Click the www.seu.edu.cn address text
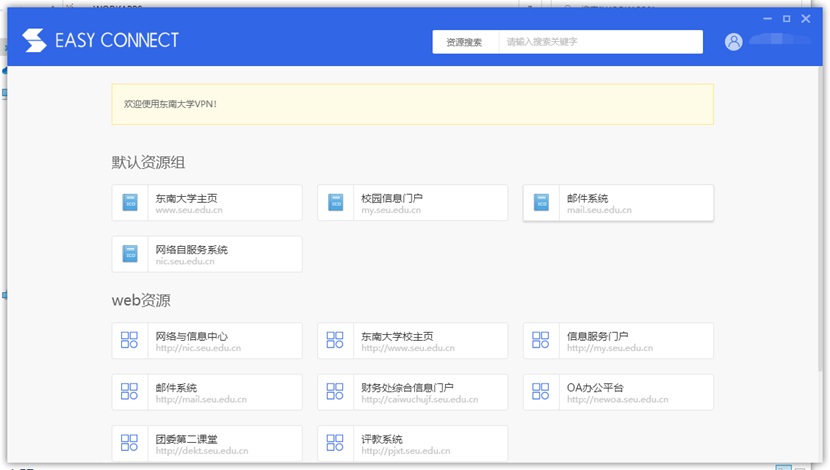The width and height of the screenshot is (830, 470). pos(189,210)
